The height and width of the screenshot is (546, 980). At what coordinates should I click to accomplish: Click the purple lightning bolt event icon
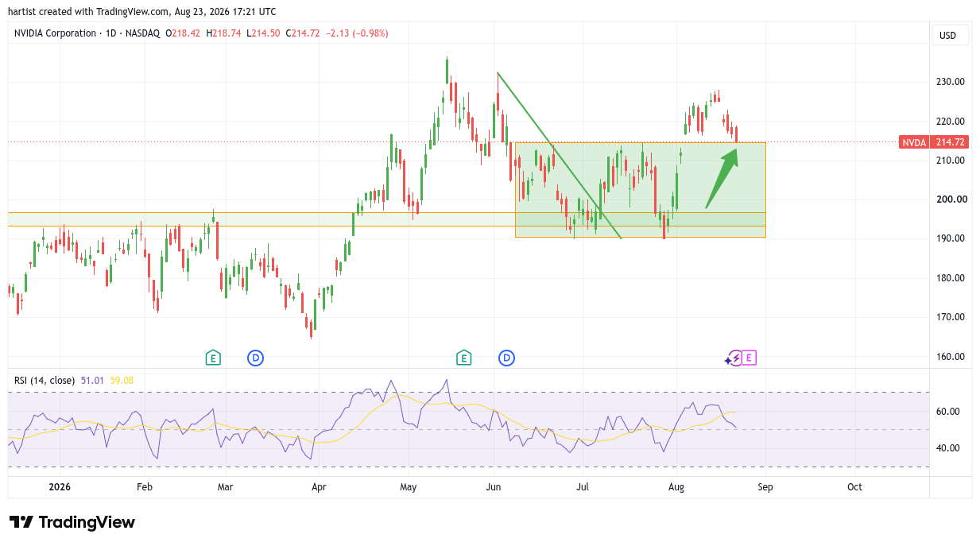(734, 358)
